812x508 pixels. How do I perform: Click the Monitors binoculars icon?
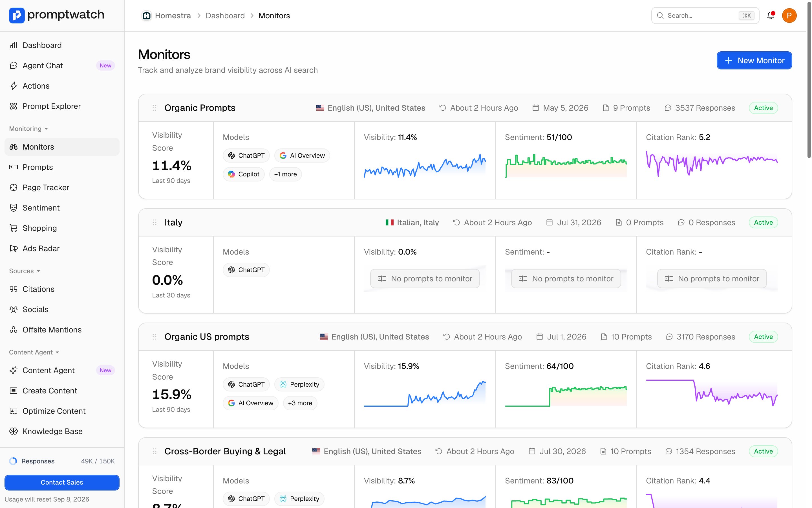tap(14, 147)
